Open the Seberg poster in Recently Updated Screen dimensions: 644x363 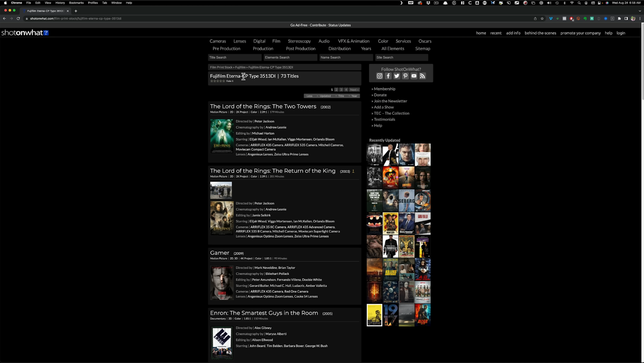(407, 201)
